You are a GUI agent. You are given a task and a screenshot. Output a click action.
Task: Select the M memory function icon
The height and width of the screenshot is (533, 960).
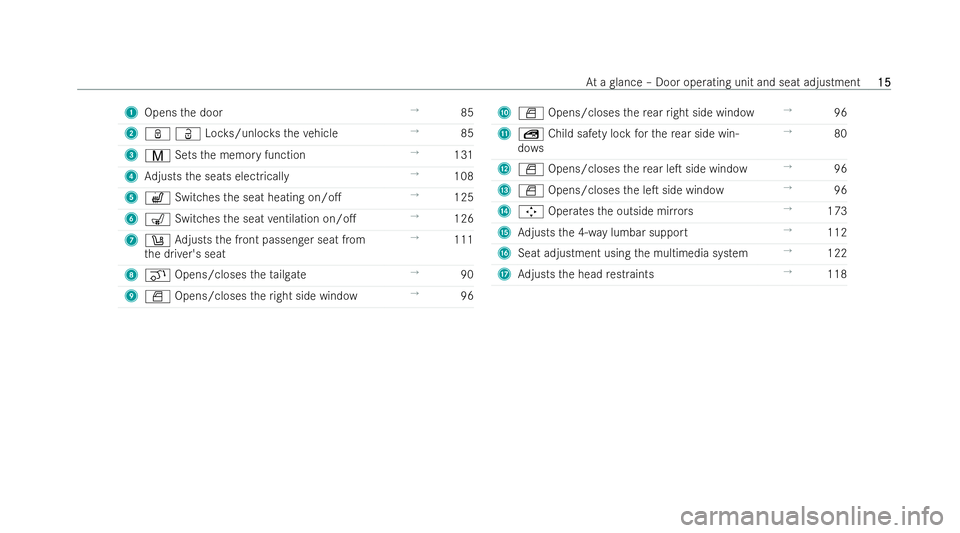(x=157, y=155)
